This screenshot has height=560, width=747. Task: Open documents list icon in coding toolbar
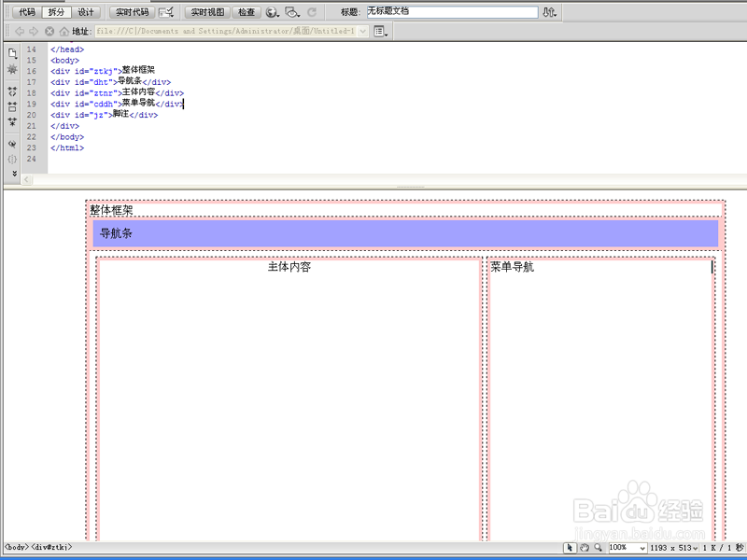click(x=12, y=52)
